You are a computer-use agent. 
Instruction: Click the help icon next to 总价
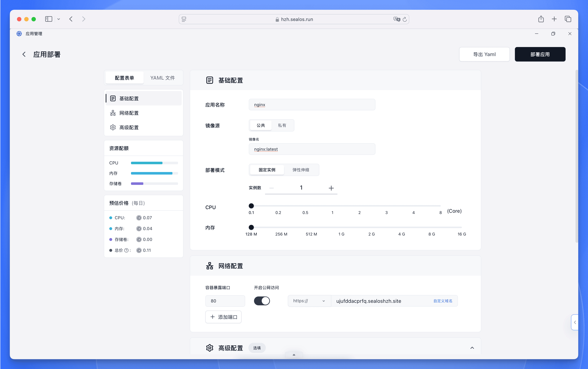tap(126, 250)
